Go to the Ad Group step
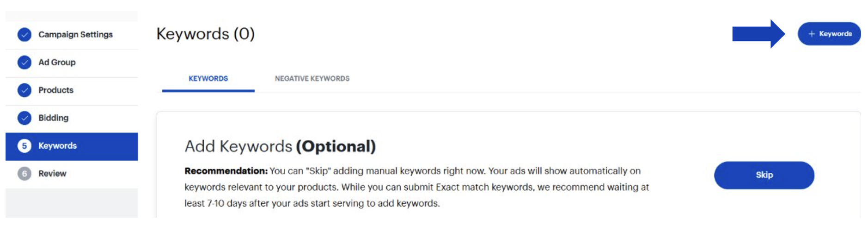 (57, 63)
